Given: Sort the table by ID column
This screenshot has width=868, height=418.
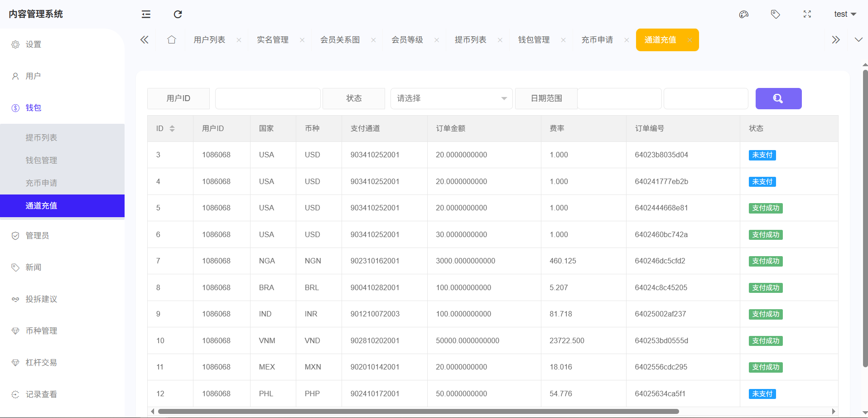Looking at the screenshot, I should (172, 129).
